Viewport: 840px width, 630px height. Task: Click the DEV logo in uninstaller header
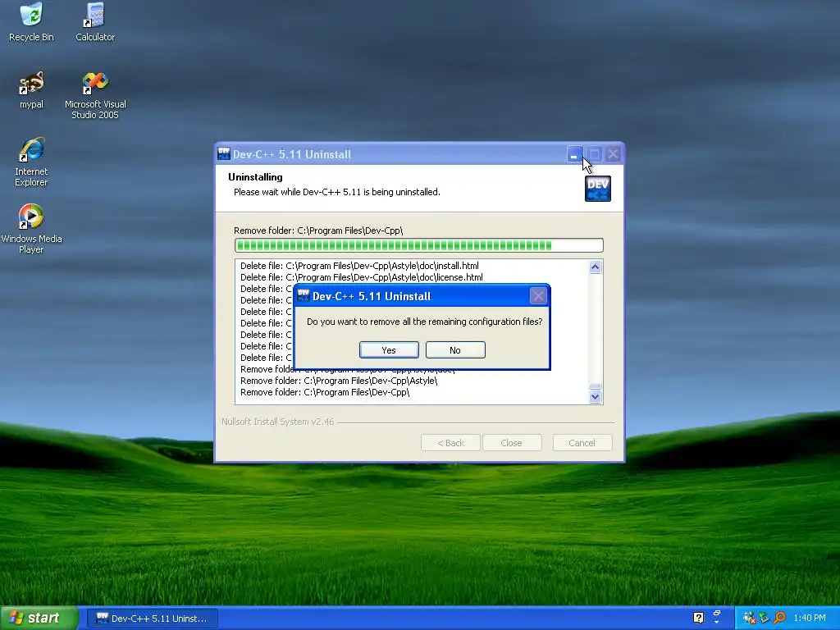598,188
